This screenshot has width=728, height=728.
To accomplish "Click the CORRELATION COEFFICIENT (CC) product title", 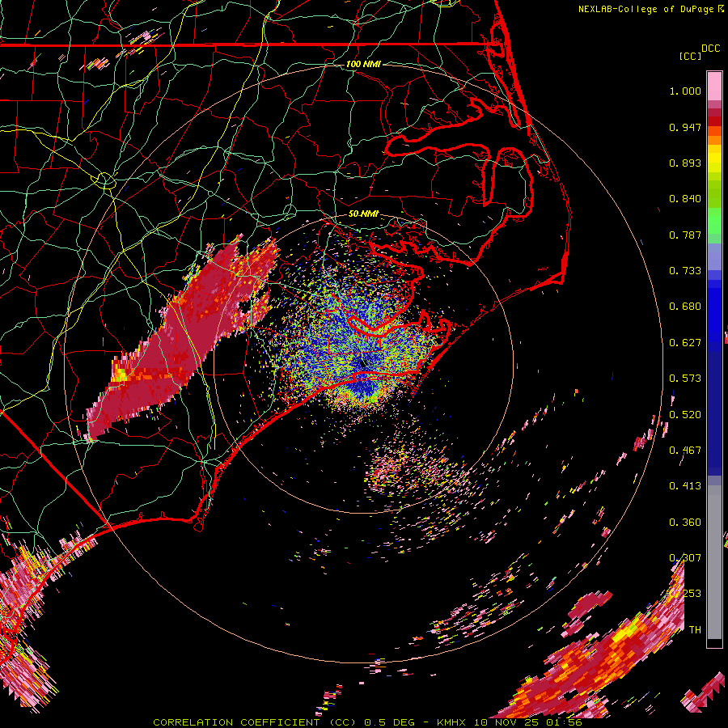I will (254, 722).
